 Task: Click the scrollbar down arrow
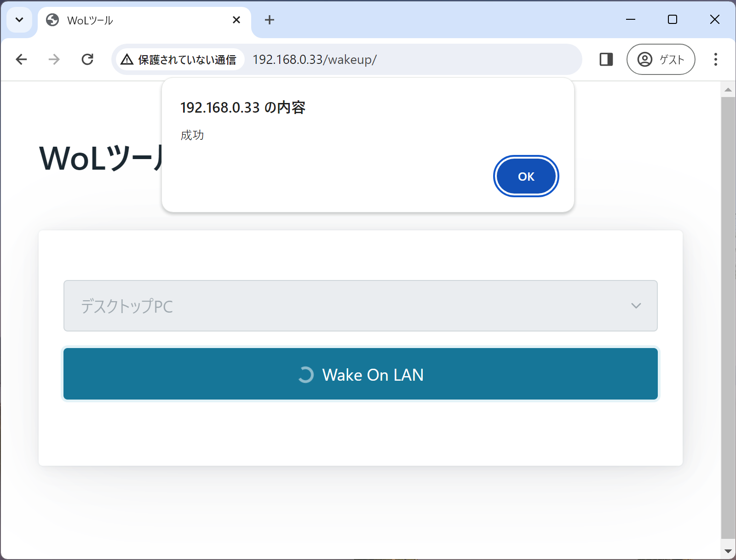tap(728, 551)
